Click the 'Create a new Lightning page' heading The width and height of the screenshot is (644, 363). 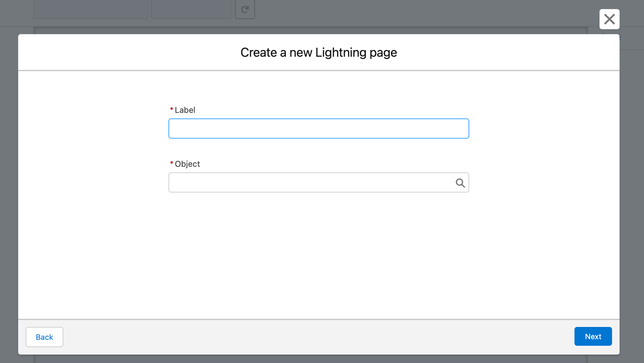click(x=319, y=52)
